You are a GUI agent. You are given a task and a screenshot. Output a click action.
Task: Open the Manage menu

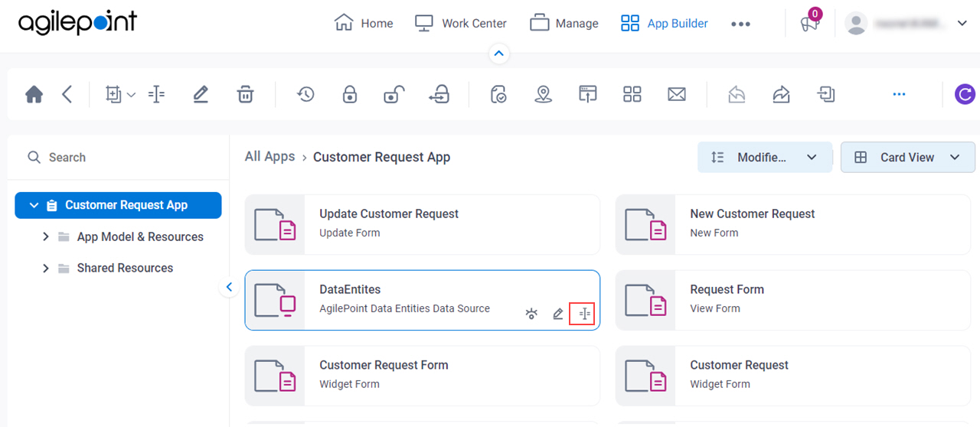pos(564,23)
